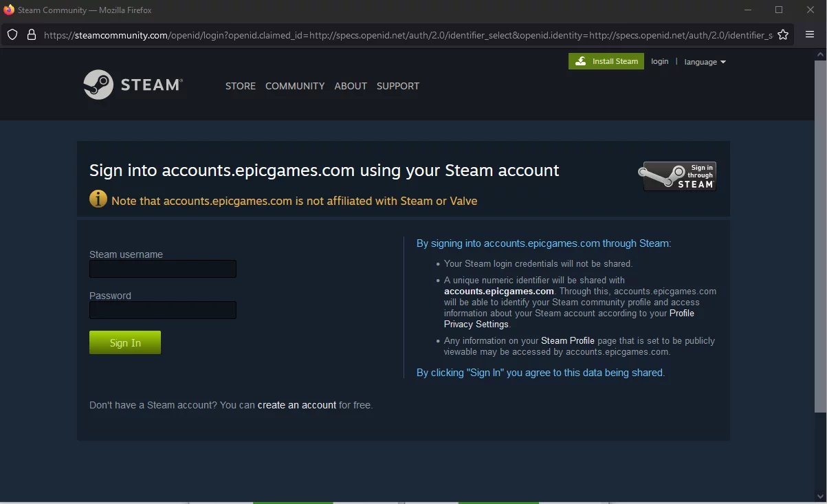The width and height of the screenshot is (827, 504).
Task: Click the Steam username input field
Action: (162, 269)
